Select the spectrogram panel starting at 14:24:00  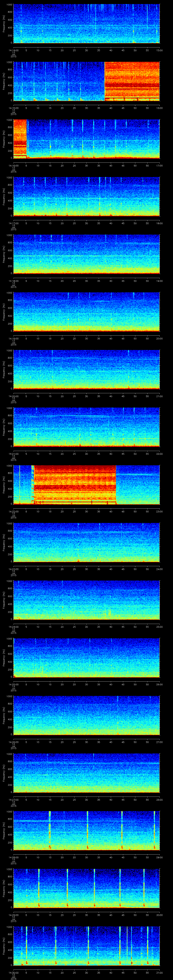[86, 600]
